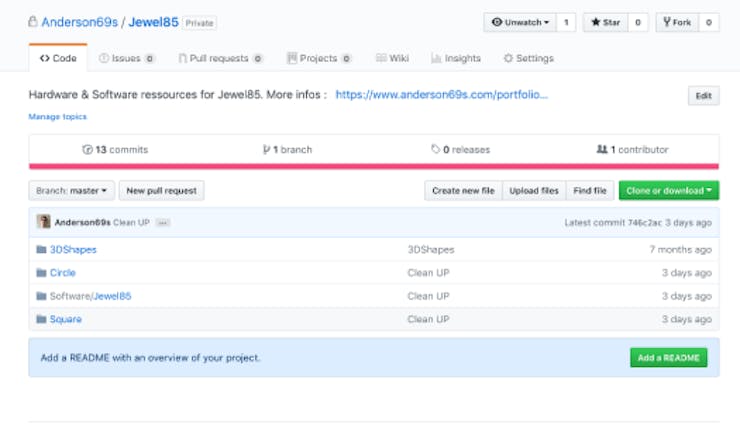Open the anderson69s.com portfolio link

(x=442, y=94)
